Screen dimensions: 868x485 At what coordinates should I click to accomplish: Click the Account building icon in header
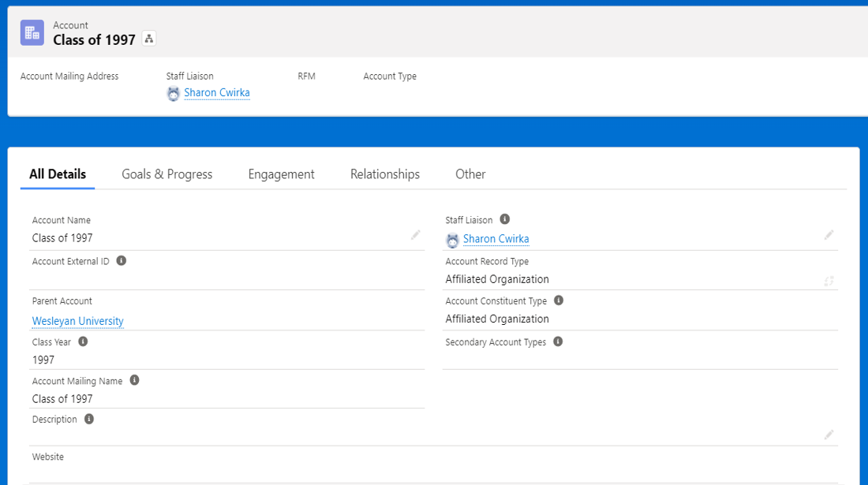32,32
